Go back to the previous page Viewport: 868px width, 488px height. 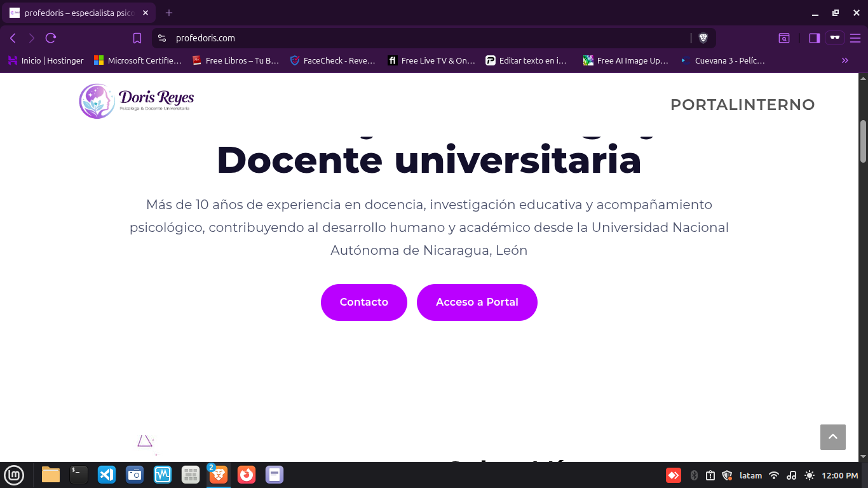point(13,38)
